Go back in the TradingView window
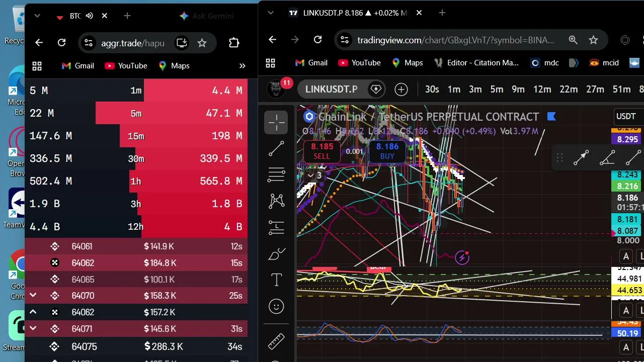 pyautogui.click(x=272, y=40)
